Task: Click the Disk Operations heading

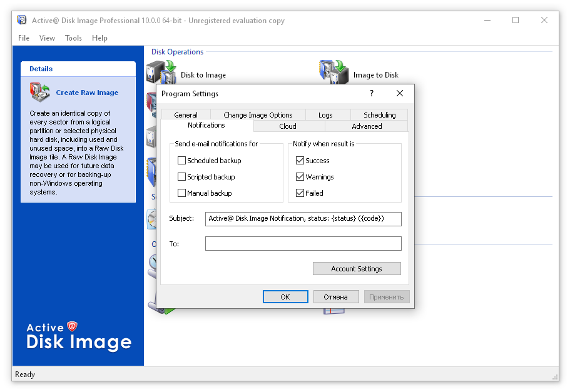Action: (x=178, y=52)
